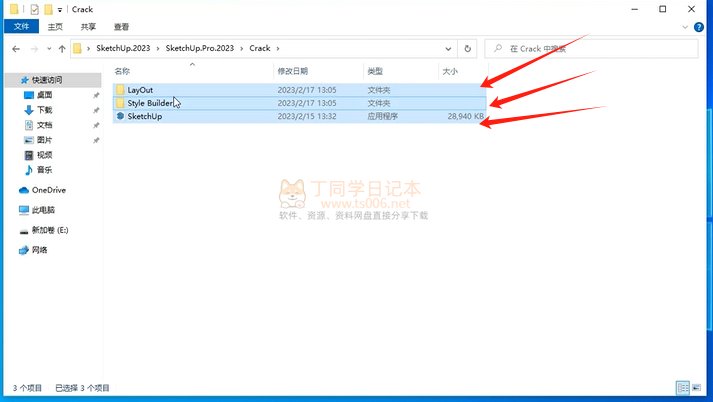Go up one folder level
This screenshot has height=402, width=713.
click(62, 49)
